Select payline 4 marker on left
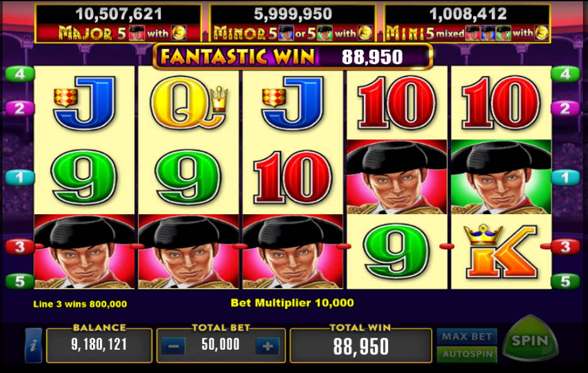The image size is (588, 373). coord(20,74)
